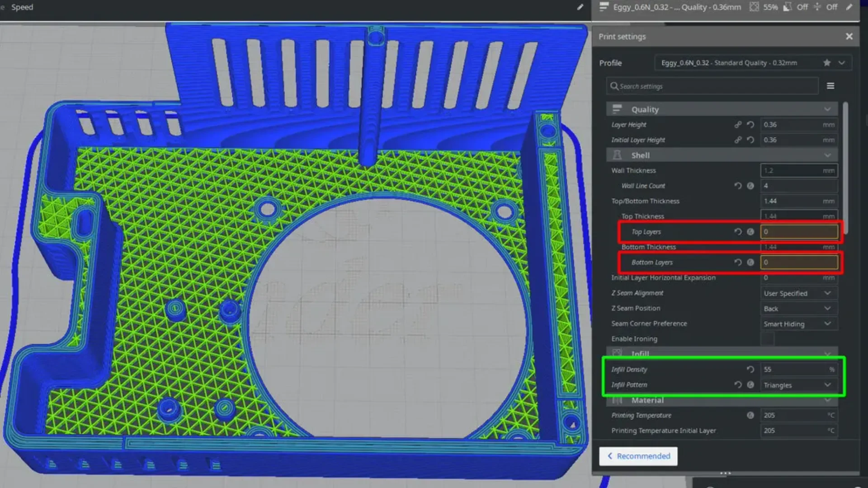Click the settings panel vertical scrollbar

click(x=845, y=168)
